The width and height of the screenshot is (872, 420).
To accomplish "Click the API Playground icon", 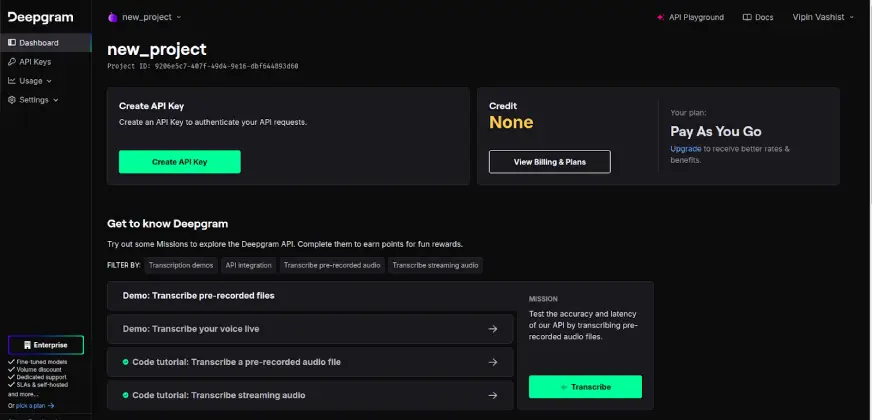I will 661,17.
